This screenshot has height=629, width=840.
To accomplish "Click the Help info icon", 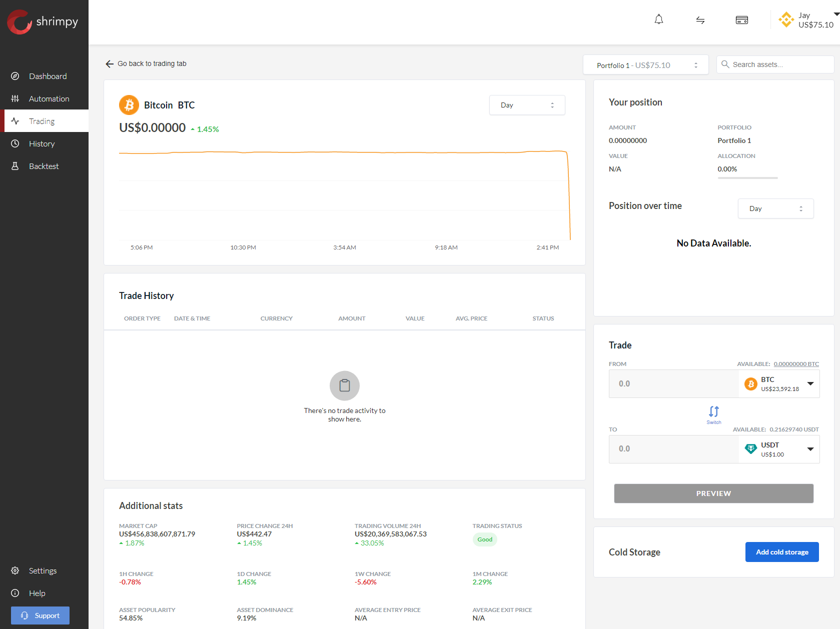I will tap(15, 593).
